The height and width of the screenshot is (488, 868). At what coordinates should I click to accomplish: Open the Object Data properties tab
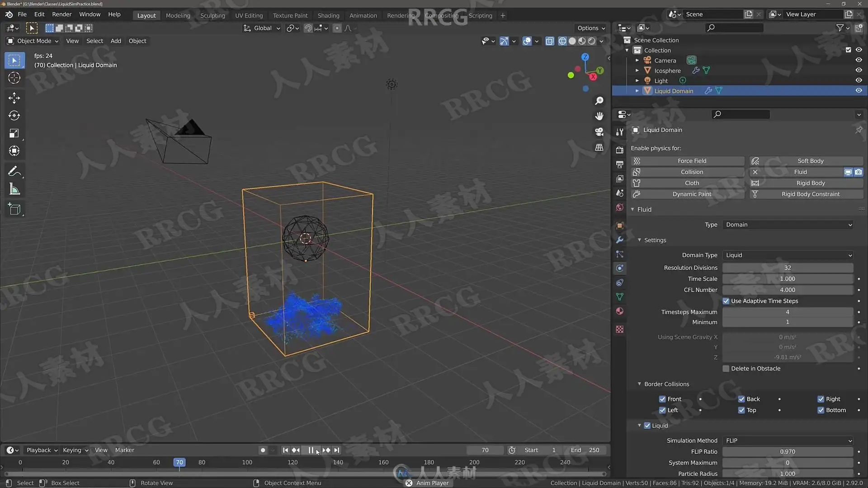620,297
